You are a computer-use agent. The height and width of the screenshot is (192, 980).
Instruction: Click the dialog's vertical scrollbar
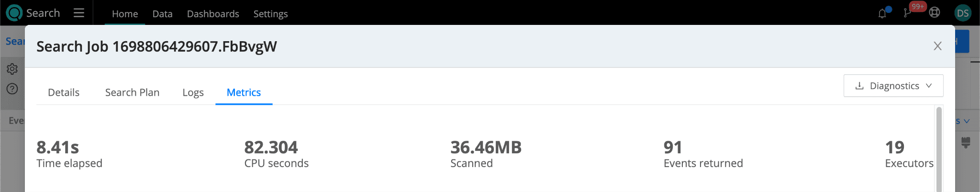click(939, 149)
